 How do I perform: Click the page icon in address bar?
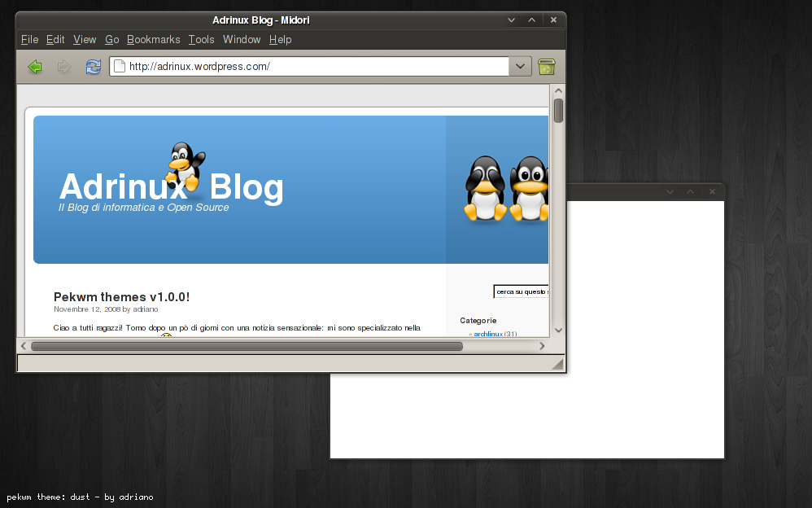point(120,67)
